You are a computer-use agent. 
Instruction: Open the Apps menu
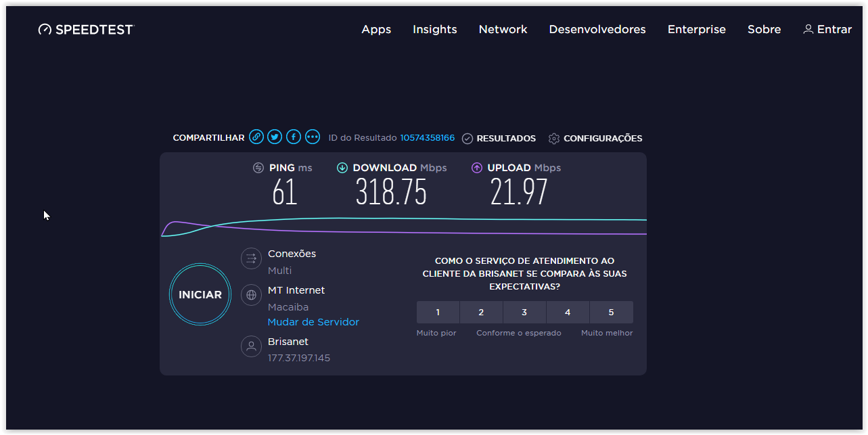(x=376, y=29)
